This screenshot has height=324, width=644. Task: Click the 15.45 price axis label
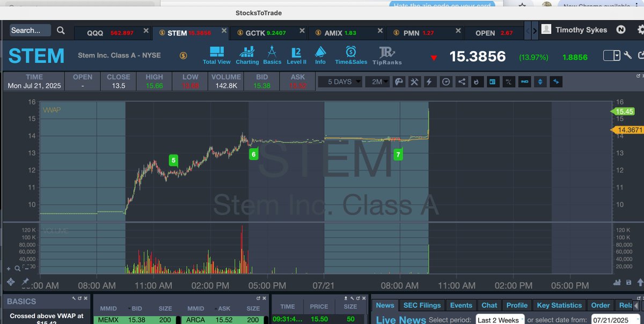click(623, 111)
